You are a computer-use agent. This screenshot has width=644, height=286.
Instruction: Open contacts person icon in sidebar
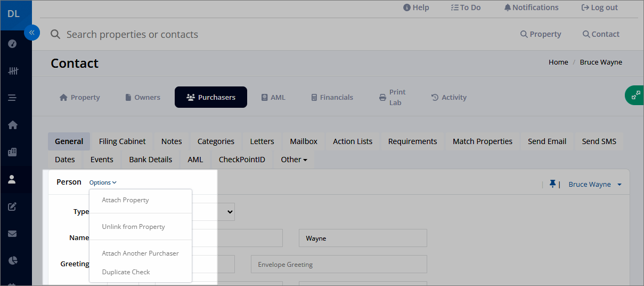(x=13, y=179)
